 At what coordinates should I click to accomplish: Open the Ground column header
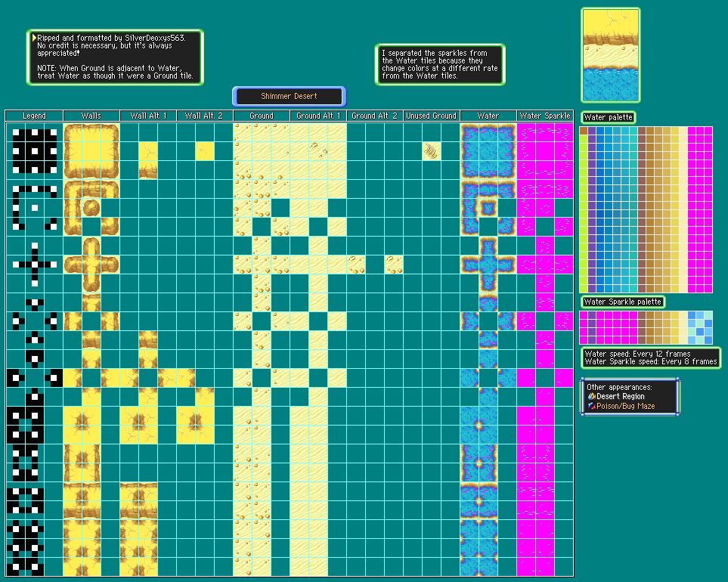point(262,116)
